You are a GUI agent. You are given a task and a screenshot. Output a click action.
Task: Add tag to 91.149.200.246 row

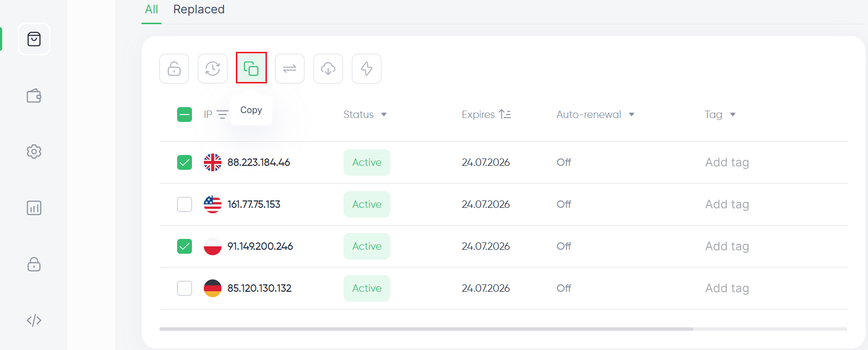[727, 246]
